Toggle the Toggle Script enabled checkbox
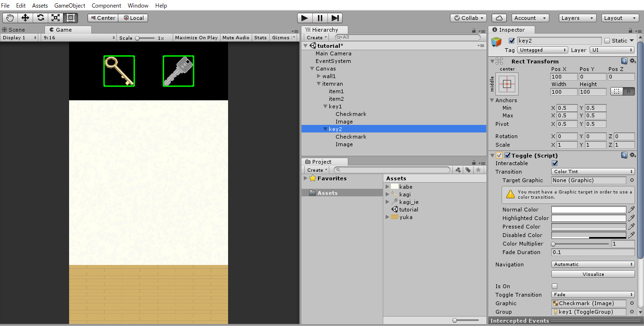644x326 pixels. [x=508, y=155]
